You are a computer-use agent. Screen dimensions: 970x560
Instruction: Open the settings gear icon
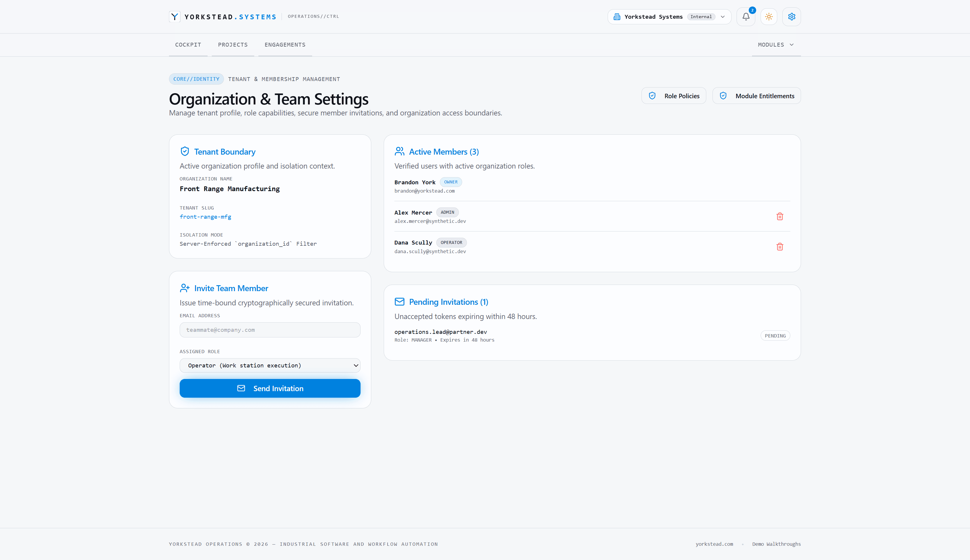pyautogui.click(x=792, y=17)
